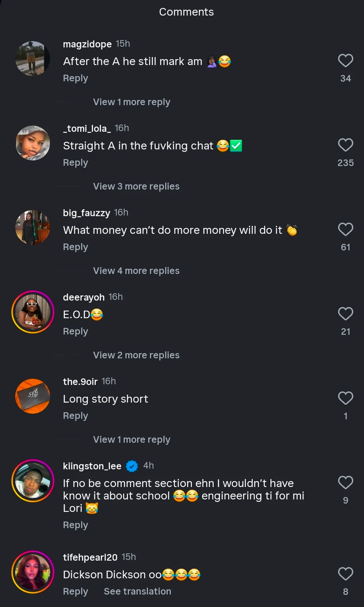This screenshot has height=607, width=364.
Task: Reply to kiingston_lee's comment
Action: 75,525
